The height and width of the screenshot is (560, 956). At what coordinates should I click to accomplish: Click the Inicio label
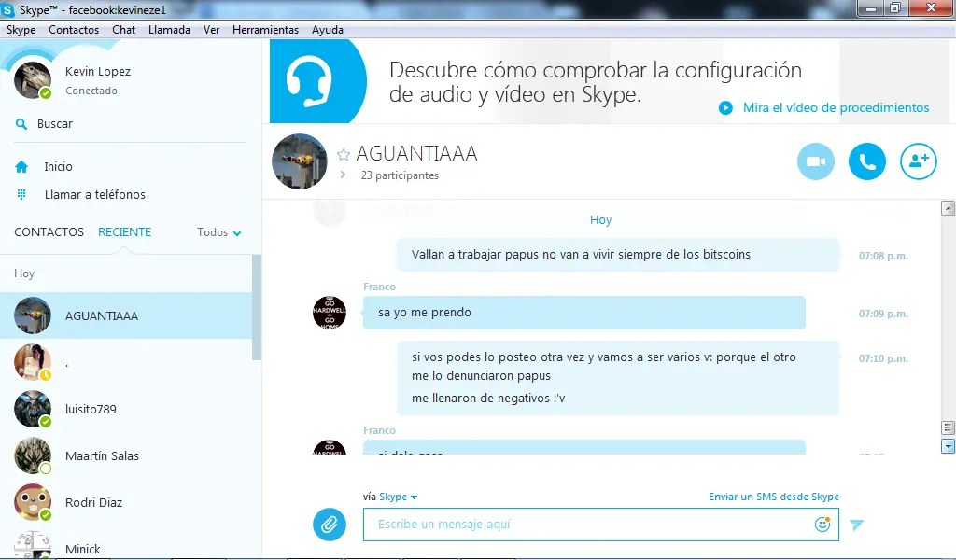point(58,166)
